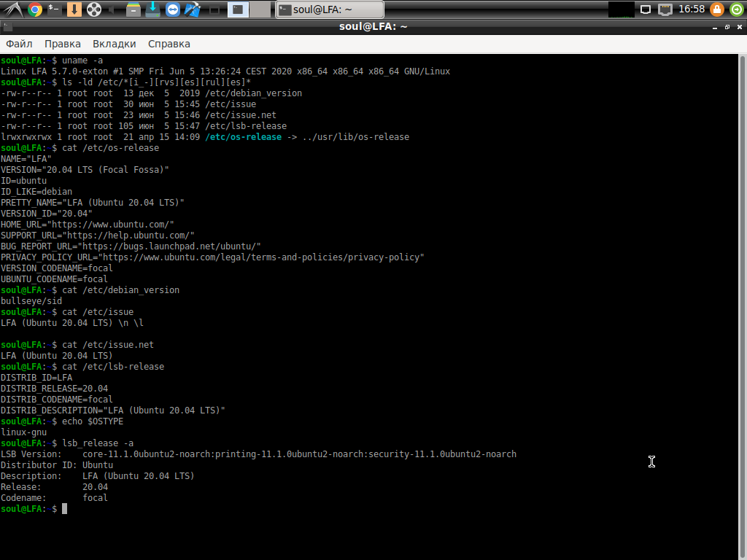The height and width of the screenshot is (560, 747).
Task: Click the DISTRIB_ID=LFA line
Action: coord(36,378)
